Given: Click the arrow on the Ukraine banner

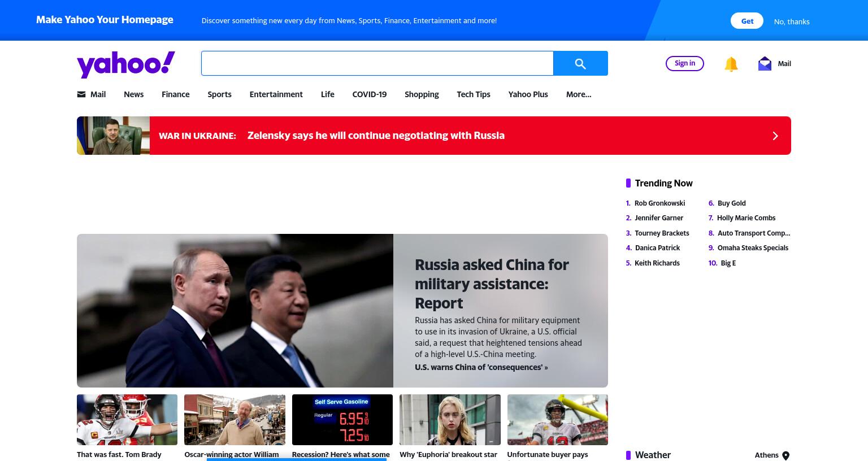Looking at the screenshot, I should tap(775, 136).
